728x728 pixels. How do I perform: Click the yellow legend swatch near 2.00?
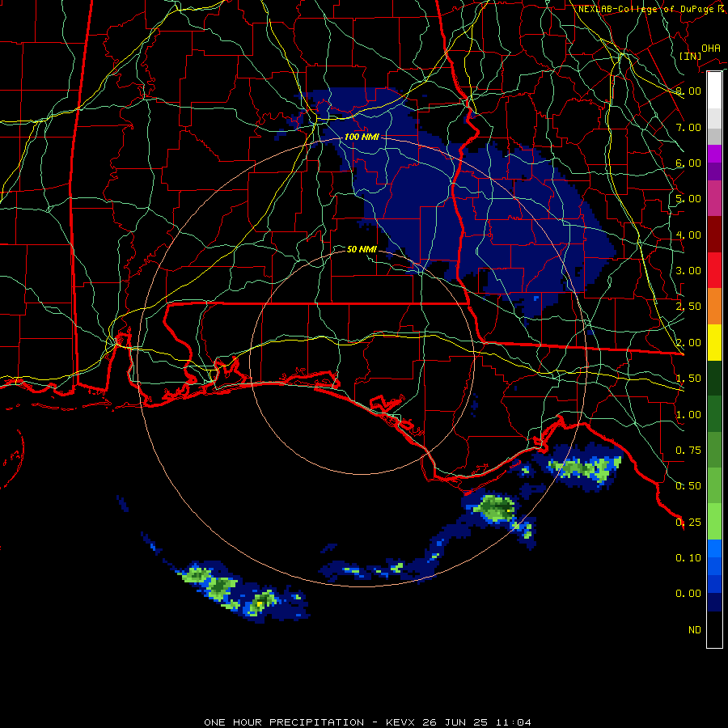(x=714, y=342)
